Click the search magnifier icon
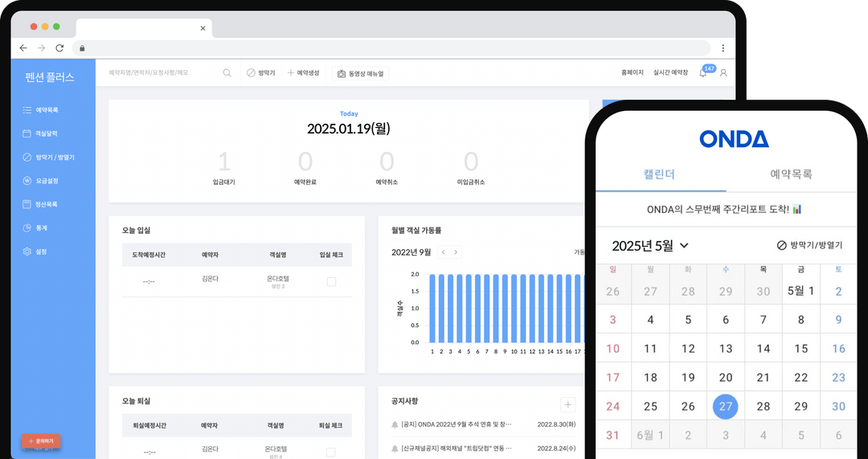The width and height of the screenshot is (868, 459). (x=227, y=73)
